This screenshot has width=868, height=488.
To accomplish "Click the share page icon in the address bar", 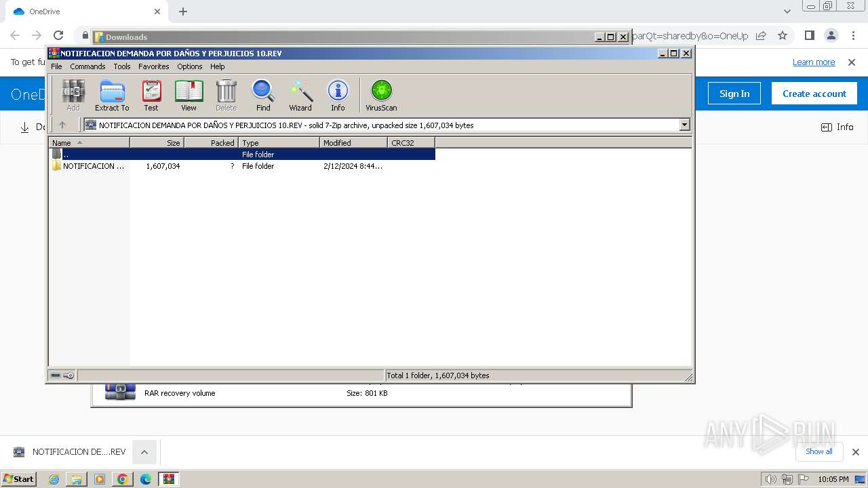I will 761,35.
